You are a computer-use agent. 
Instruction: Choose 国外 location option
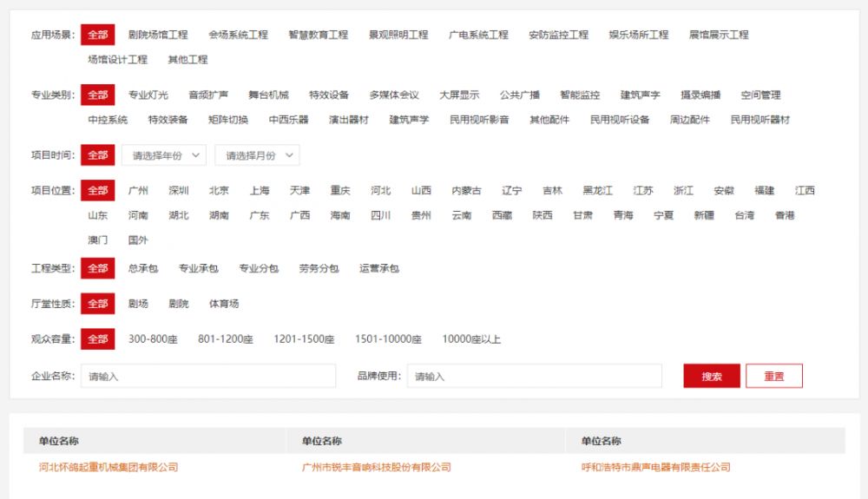pos(138,240)
